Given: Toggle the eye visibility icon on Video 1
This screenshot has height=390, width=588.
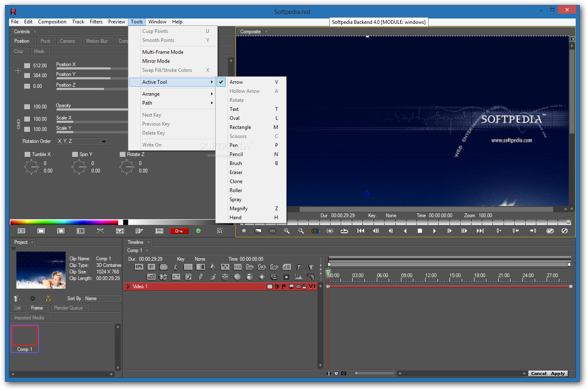Looking at the screenshot, I should pyautogui.click(x=277, y=287).
